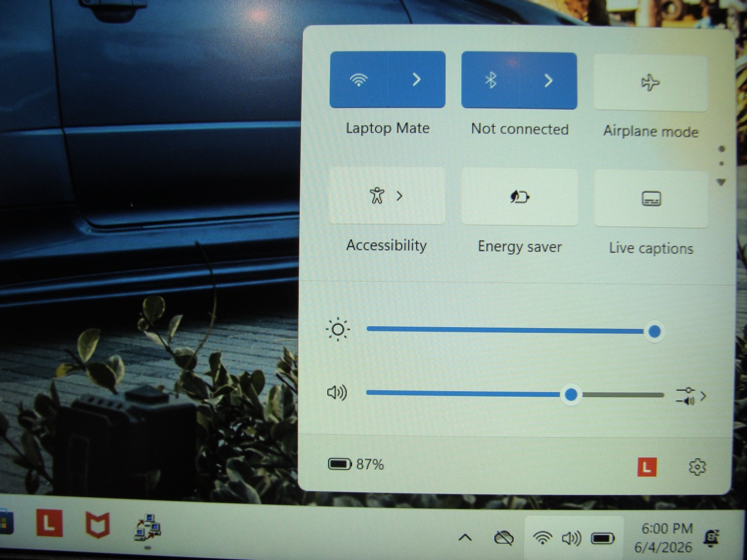
Task: Open McAfee from the taskbar
Action: point(98,524)
